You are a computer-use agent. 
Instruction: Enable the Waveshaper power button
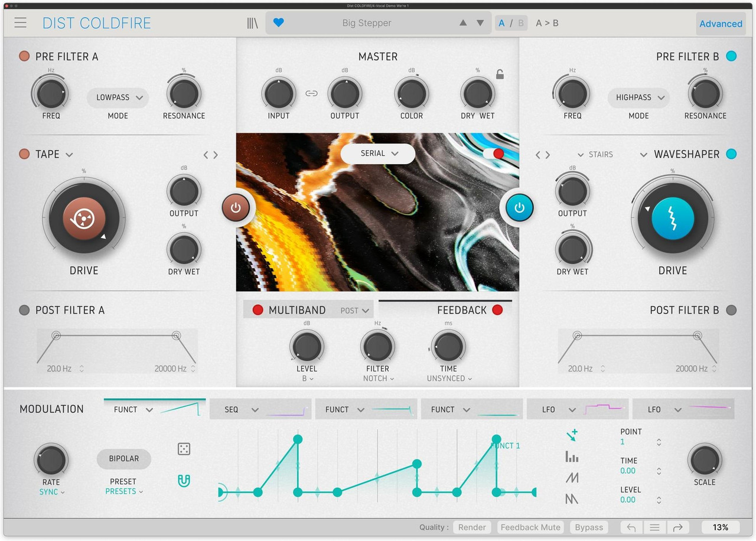518,207
